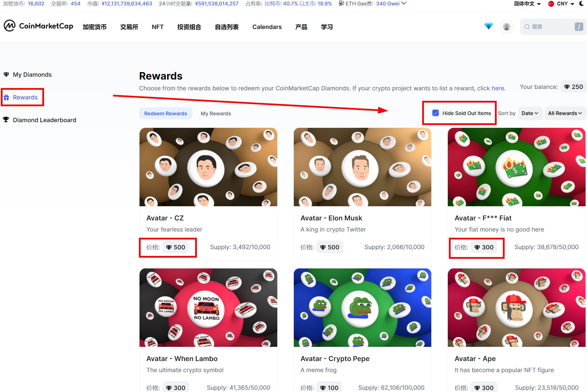
Task: Open the blue diamond rewards icon in header
Action: (x=488, y=26)
